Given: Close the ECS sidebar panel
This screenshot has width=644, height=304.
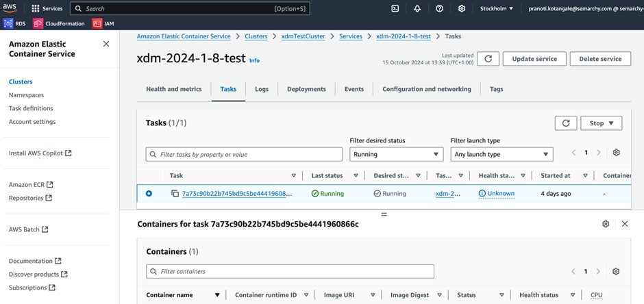Looking at the screenshot, I should click(106, 44).
